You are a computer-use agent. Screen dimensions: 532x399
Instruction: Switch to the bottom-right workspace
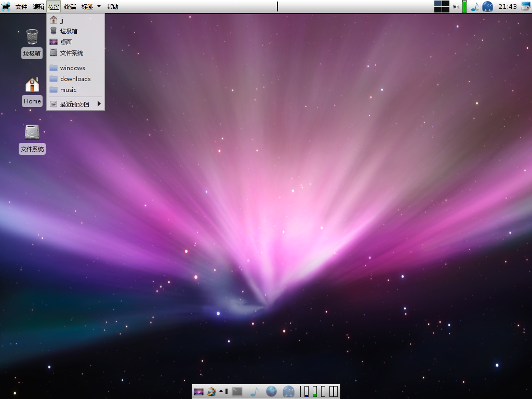[446, 9]
